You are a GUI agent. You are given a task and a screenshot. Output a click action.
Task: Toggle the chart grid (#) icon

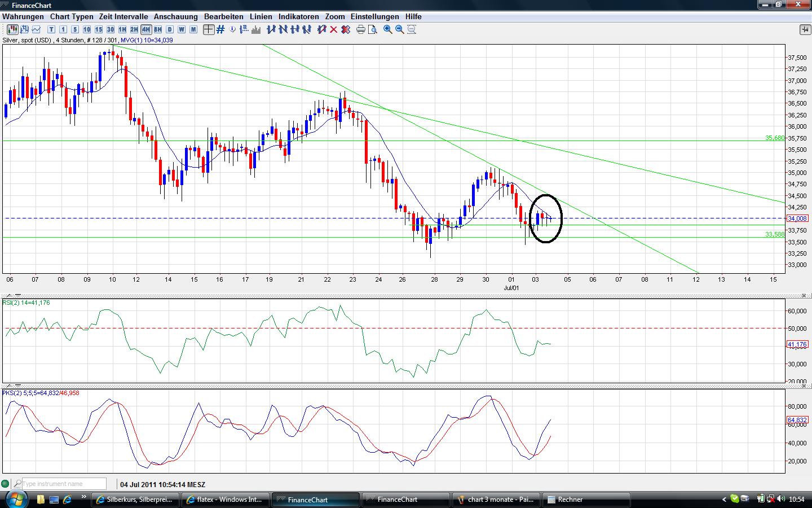[x=220, y=29]
